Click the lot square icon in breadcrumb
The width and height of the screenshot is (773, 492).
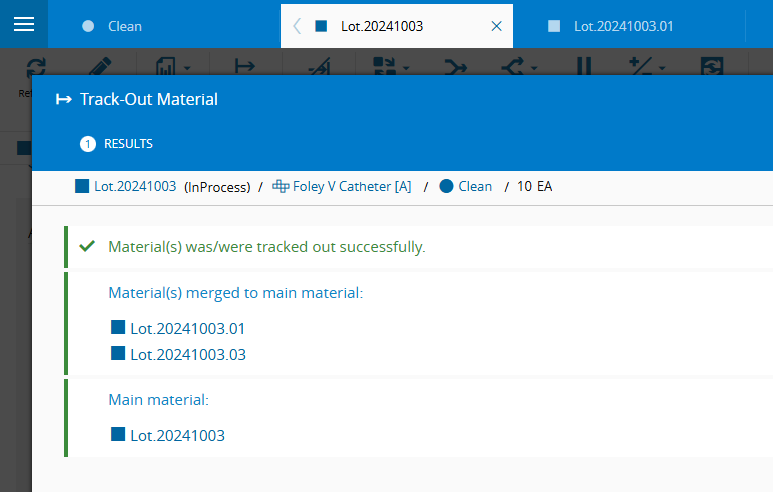coord(82,186)
